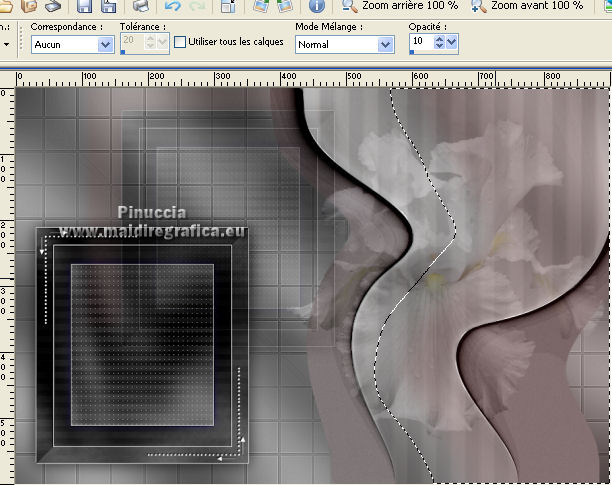Click the Resize image icon
This screenshot has height=485, width=612.
[228, 5]
